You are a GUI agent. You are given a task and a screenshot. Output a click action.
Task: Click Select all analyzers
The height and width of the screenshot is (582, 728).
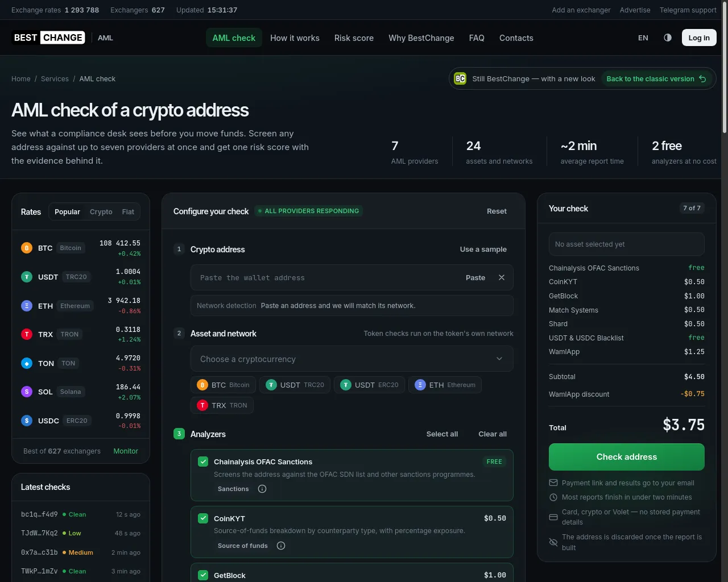[442, 434]
